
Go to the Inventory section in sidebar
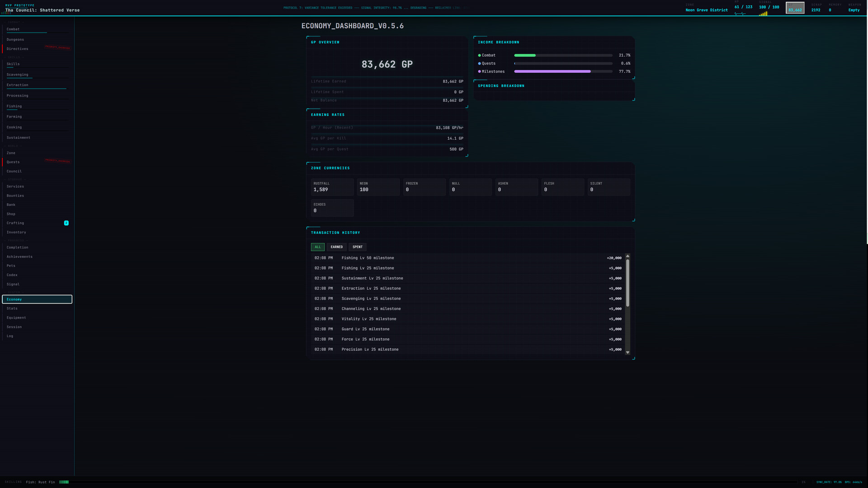pos(16,232)
